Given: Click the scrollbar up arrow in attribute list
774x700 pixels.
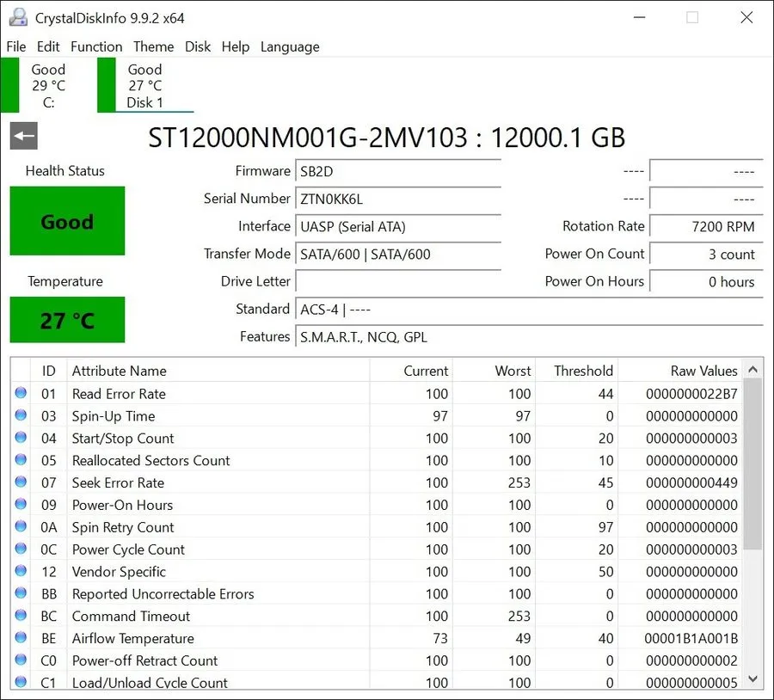Looking at the screenshot, I should point(752,369).
